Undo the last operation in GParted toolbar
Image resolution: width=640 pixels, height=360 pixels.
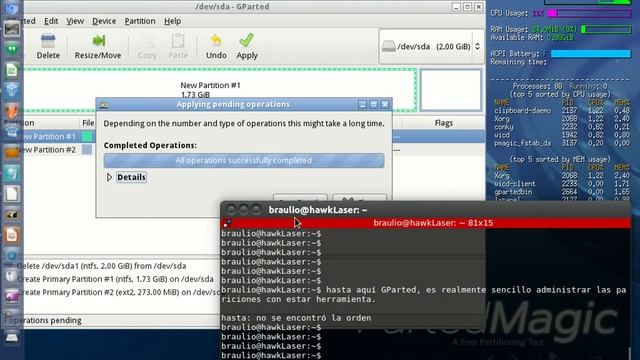click(x=216, y=47)
